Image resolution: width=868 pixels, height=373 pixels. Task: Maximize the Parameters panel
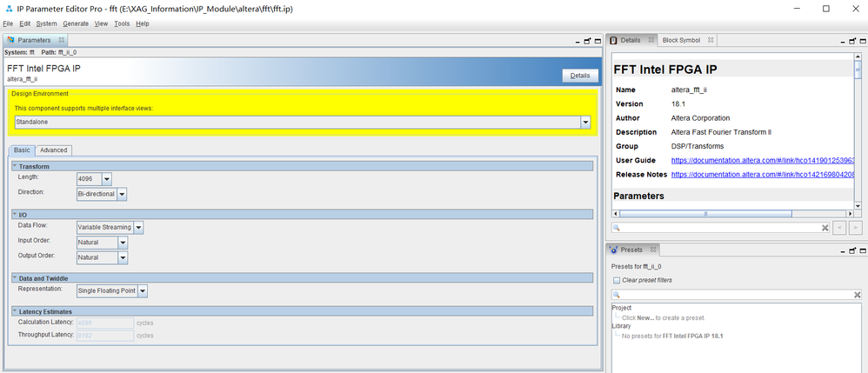pyautogui.click(x=598, y=41)
